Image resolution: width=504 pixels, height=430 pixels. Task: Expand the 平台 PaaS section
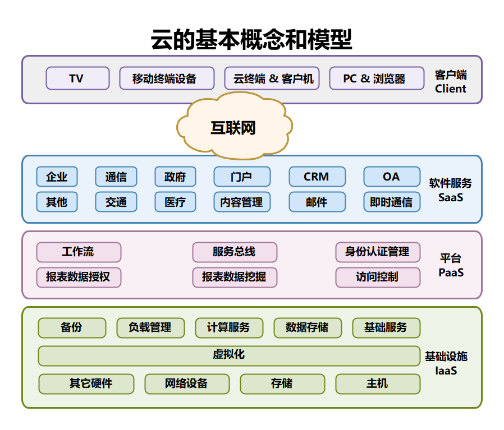tap(450, 265)
